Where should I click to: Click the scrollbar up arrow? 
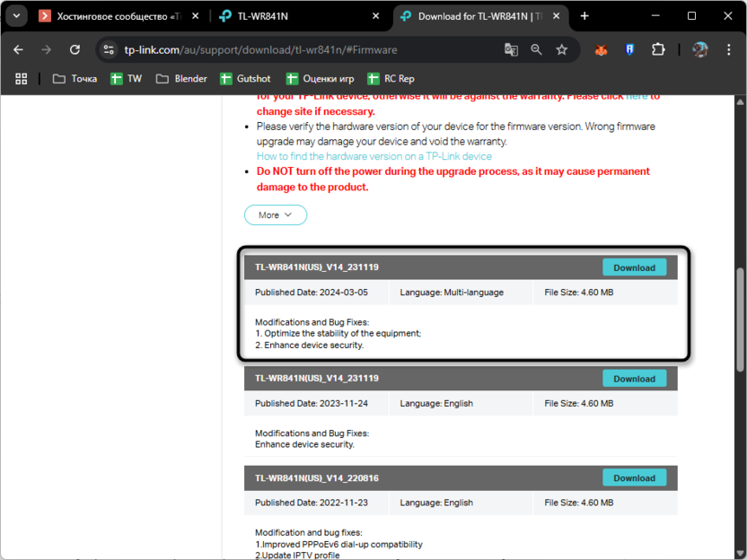740,101
